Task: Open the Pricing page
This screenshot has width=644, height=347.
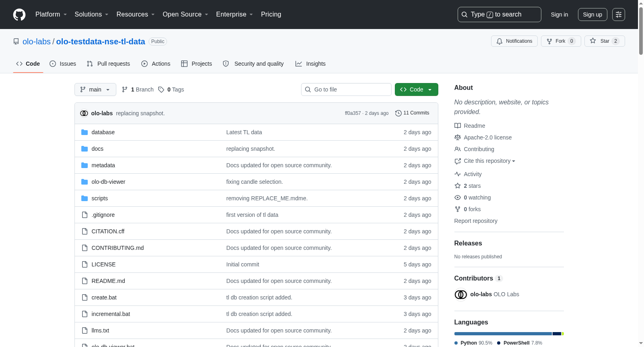Action: point(271,15)
